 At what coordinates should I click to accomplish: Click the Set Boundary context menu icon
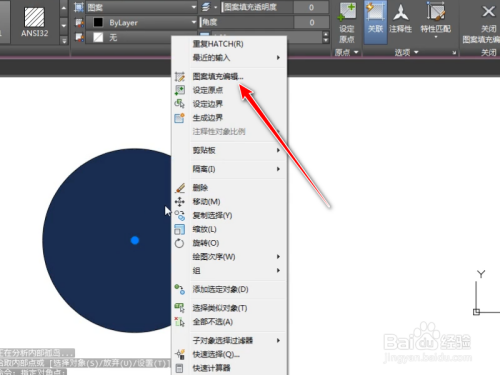pyautogui.click(x=179, y=104)
